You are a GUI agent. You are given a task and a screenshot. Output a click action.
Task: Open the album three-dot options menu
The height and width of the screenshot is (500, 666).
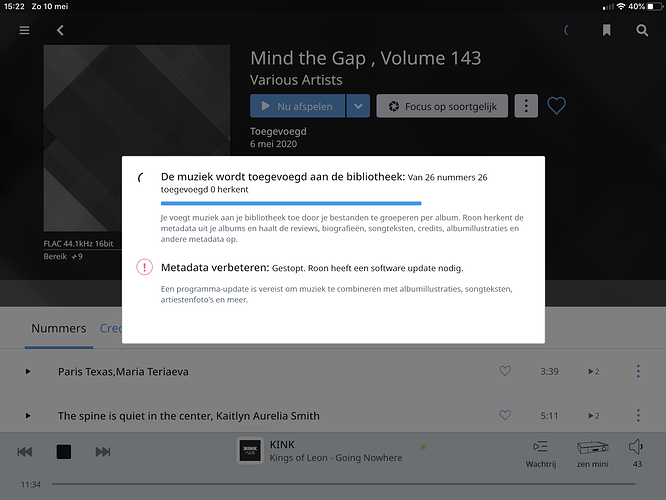click(x=526, y=106)
